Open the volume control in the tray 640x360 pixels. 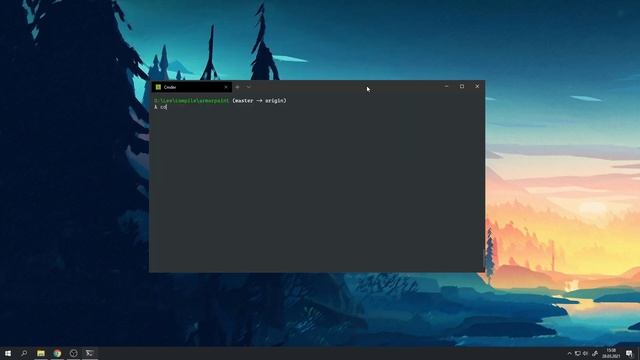click(586, 353)
